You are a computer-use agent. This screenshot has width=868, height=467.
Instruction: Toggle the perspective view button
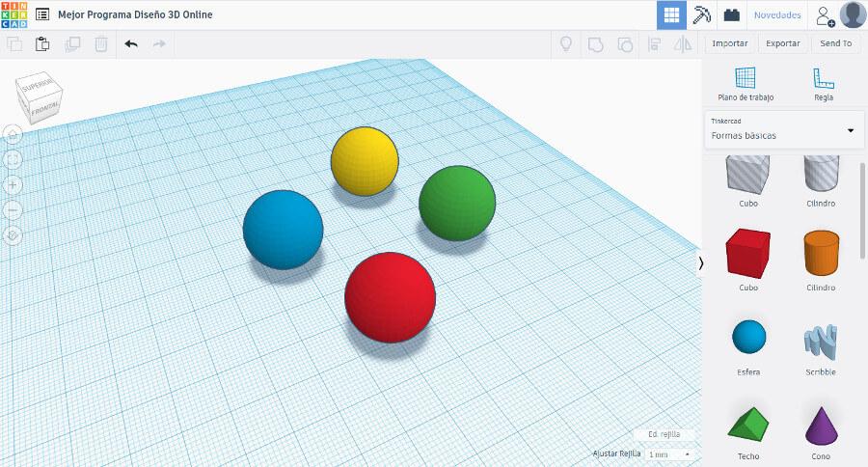(x=14, y=233)
